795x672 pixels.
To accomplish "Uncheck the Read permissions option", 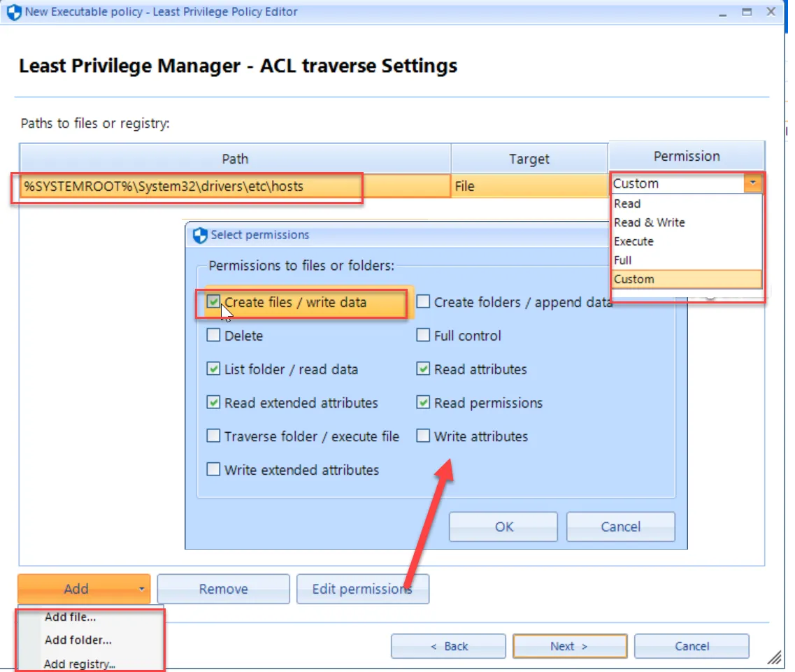I will pos(423,403).
